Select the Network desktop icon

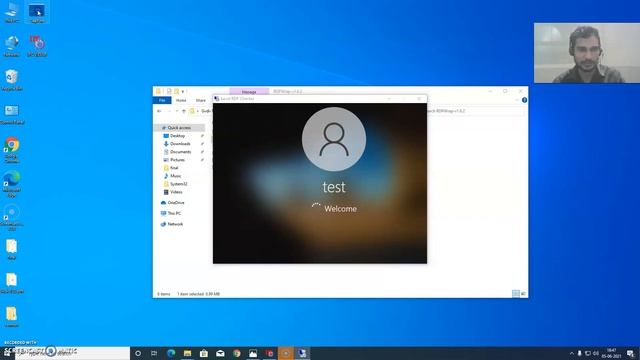click(x=11, y=45)
